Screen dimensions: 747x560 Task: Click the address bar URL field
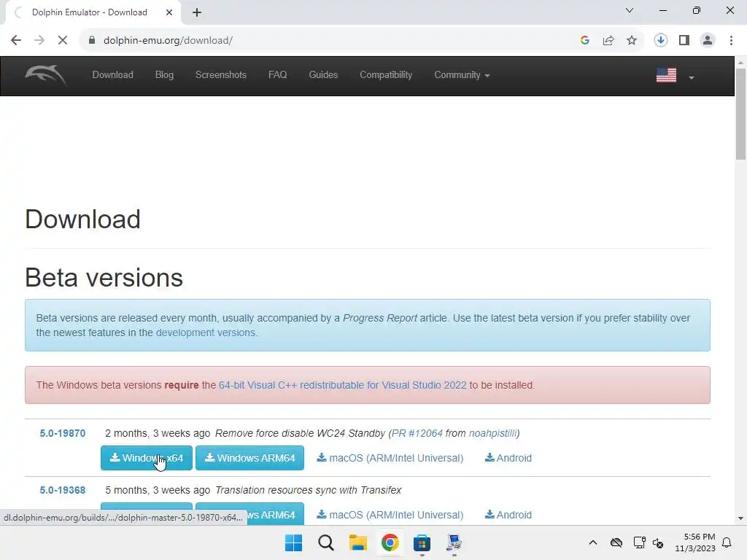pyautogui.click(x=329, y=41)
